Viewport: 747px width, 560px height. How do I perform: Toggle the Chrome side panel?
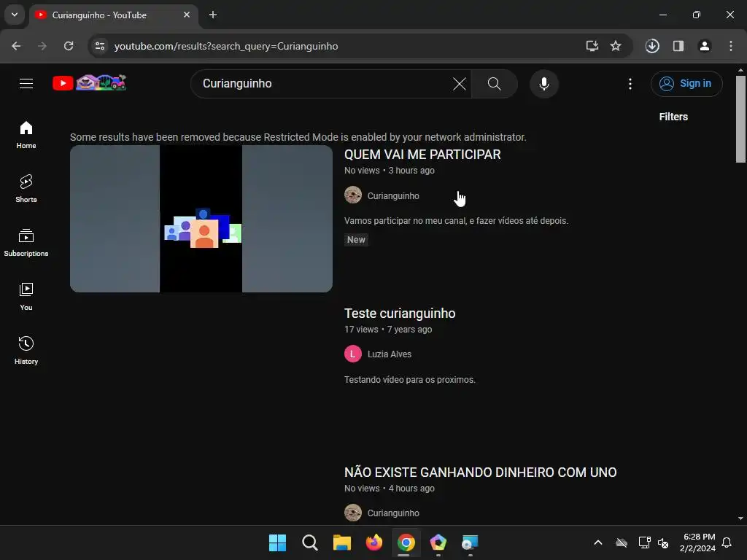coord(678,46)
